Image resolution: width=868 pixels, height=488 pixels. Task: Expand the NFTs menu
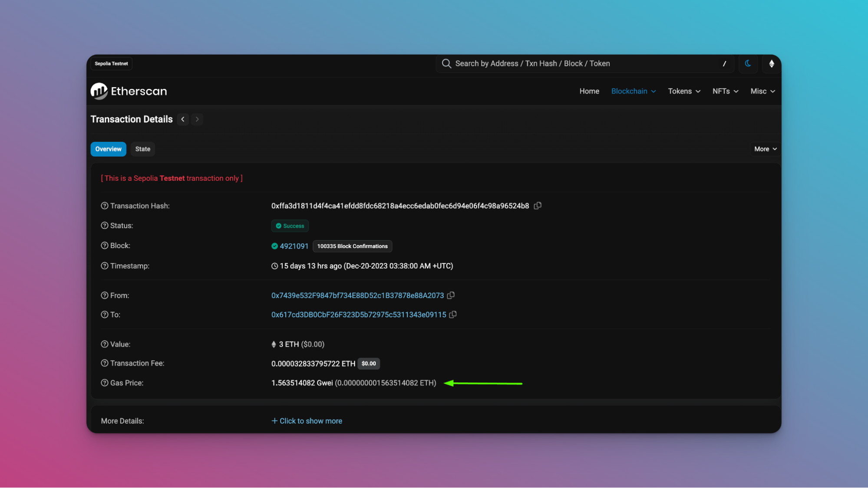coord(725,91)
